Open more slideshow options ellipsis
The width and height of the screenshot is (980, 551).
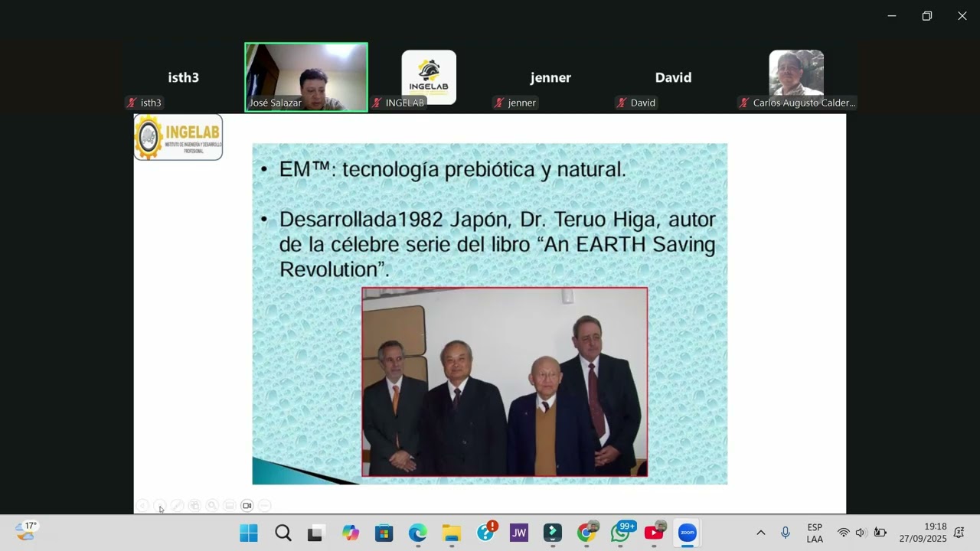pos(265,506)
